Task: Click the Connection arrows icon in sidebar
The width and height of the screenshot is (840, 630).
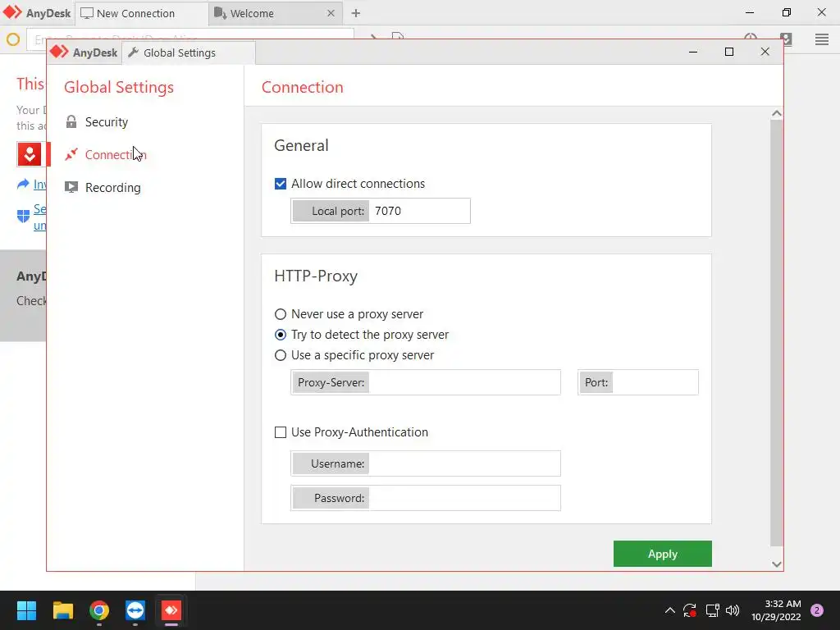Action: (x=71, y=154)
